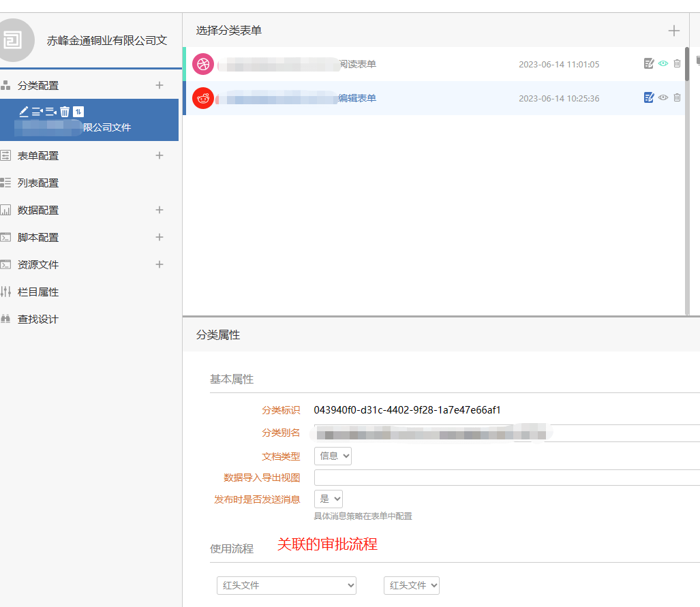Open the wide 红头文件 process dropdown
The width and height of the screenshot is (700, 607).
[x=286, y=585]
